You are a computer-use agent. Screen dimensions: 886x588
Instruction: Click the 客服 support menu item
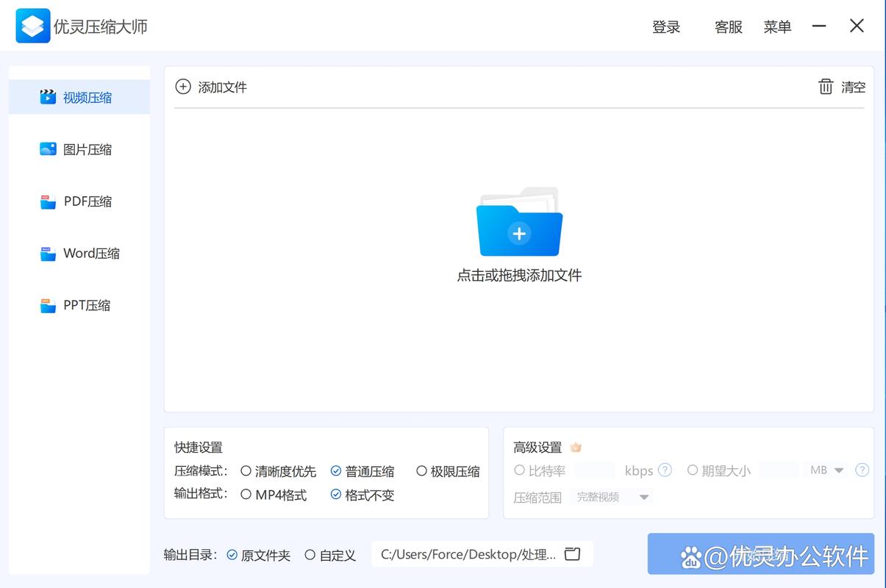pos(728,27)
